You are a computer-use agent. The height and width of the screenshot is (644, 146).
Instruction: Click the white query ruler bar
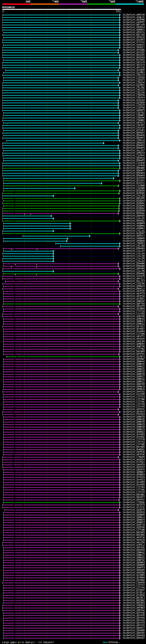(x=62, y=10)
